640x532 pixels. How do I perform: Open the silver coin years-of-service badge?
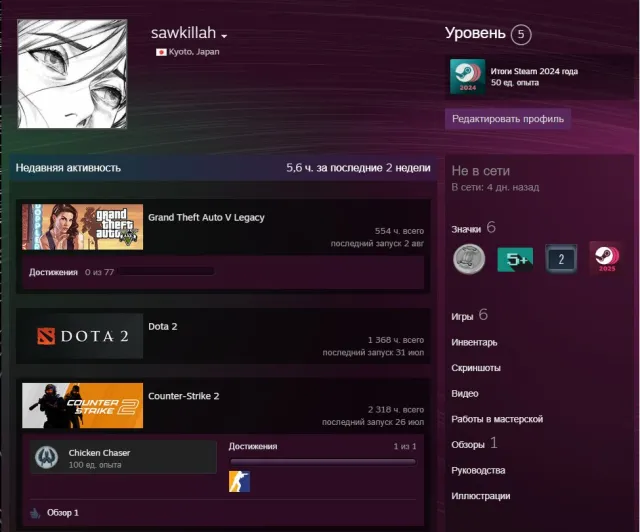(469, 259)
